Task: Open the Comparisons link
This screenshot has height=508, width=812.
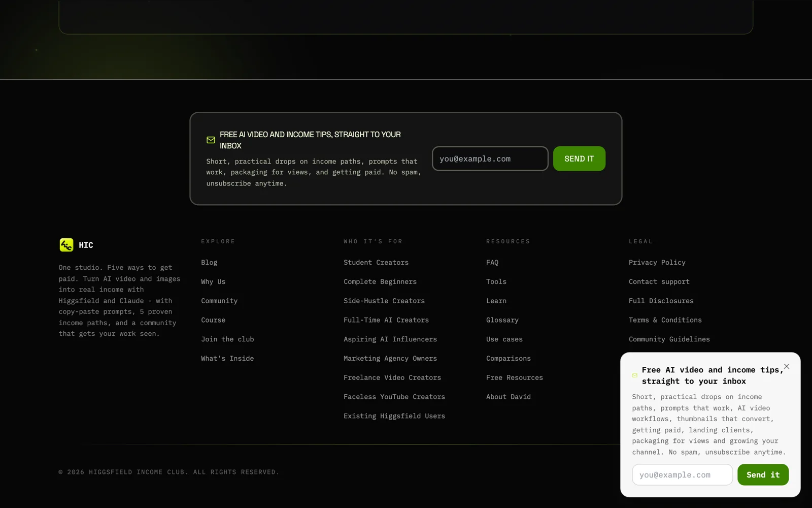Action: tap(509, 359)
